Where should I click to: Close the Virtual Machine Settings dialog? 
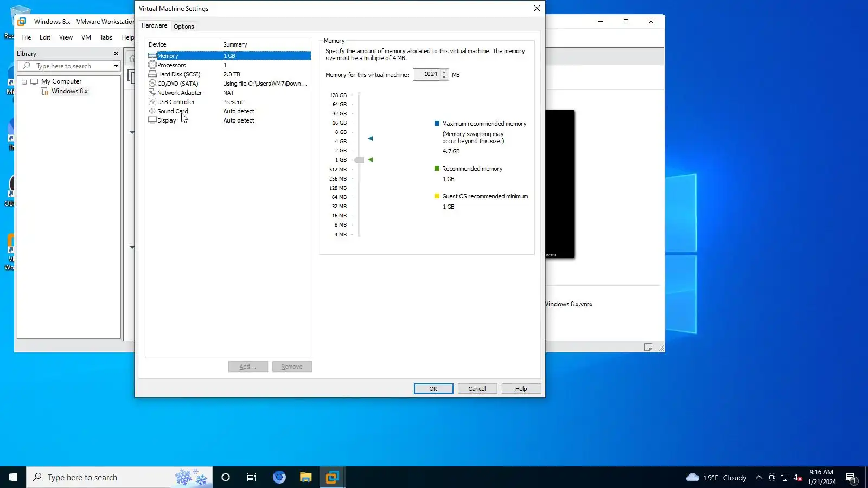[x=537, y=8]
